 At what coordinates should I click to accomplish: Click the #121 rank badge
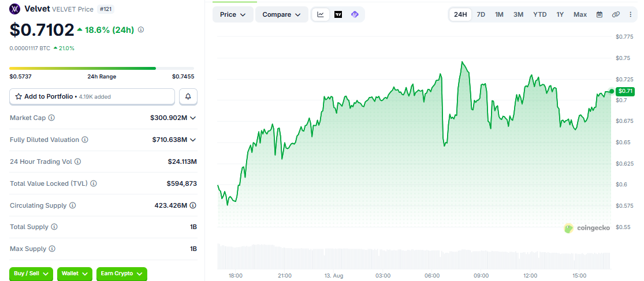point(106,9)
